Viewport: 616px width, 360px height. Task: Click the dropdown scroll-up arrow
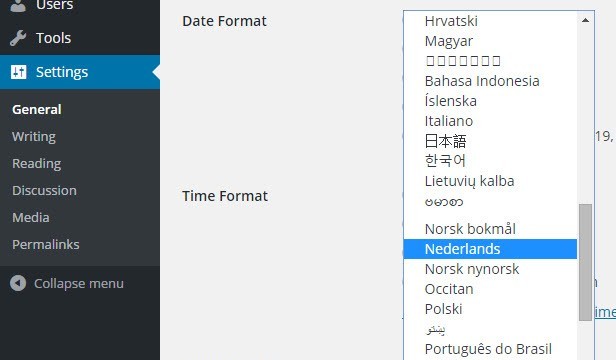585,20
